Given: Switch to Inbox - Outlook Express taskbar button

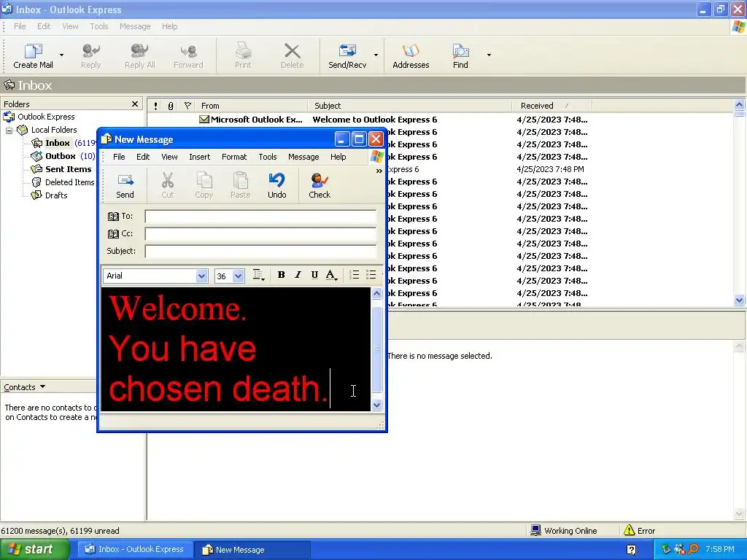Looking at the screenshot, I should pos(135,550).
